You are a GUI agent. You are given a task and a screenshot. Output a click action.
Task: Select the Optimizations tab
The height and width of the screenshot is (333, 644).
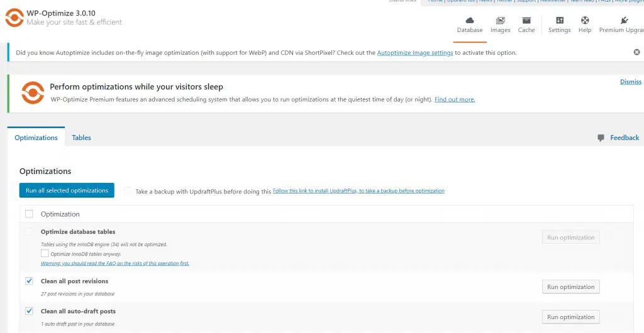click(x=36, y=138)
